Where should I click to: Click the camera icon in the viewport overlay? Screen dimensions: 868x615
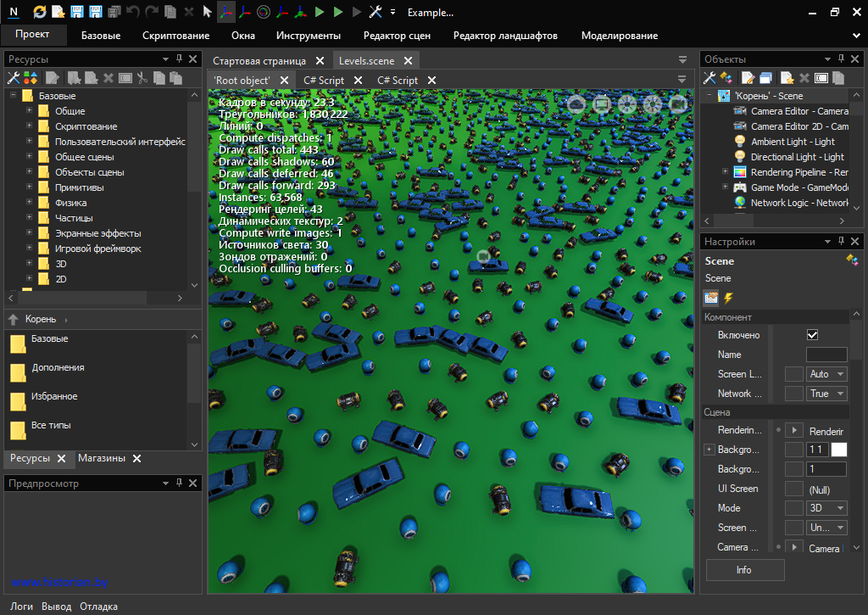pos(678,103)
